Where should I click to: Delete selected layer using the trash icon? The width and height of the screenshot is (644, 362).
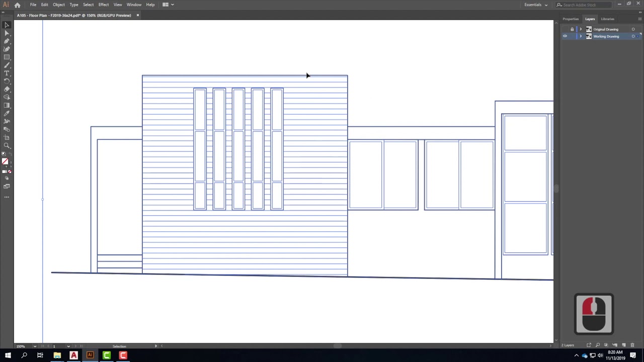click(632, 345)
